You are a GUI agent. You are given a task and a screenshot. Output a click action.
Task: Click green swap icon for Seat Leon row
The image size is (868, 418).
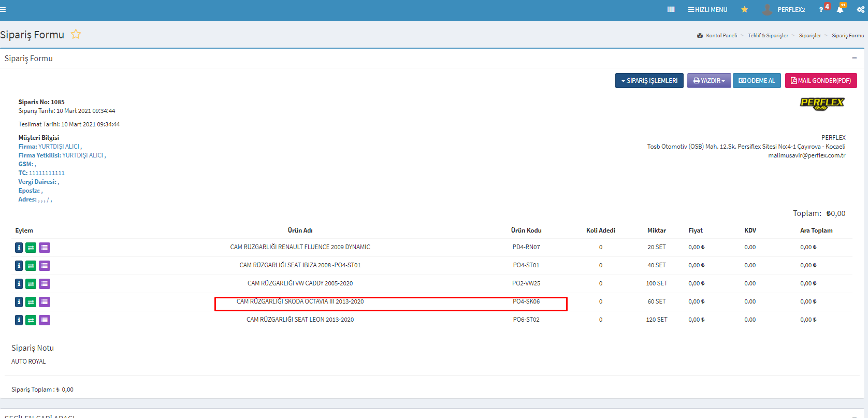pyautogui.click(x=31, y=320)
